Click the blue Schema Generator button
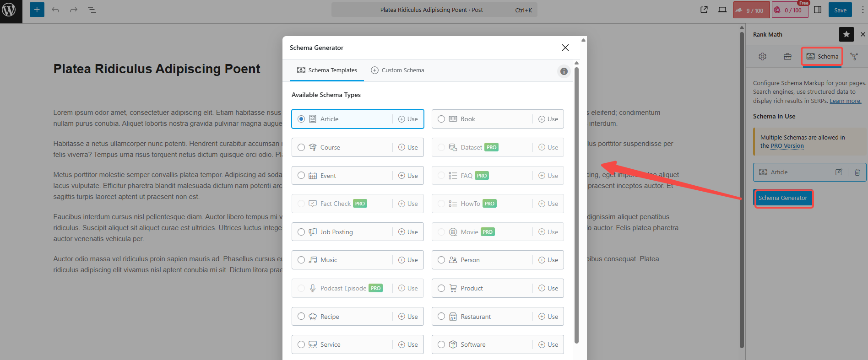Screen dimensions: 868x360 click(x=783, y=198)
